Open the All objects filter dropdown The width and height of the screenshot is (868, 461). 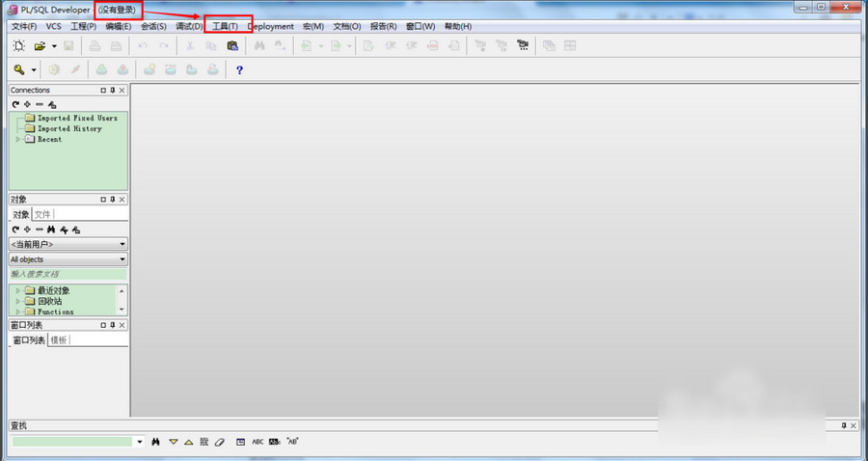point(122,259)
